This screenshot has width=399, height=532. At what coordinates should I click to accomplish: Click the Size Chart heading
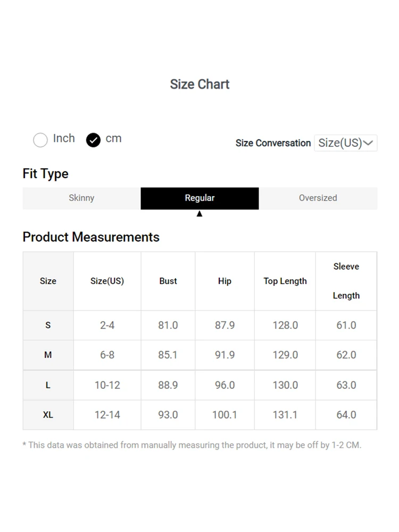tap(199, 84)
